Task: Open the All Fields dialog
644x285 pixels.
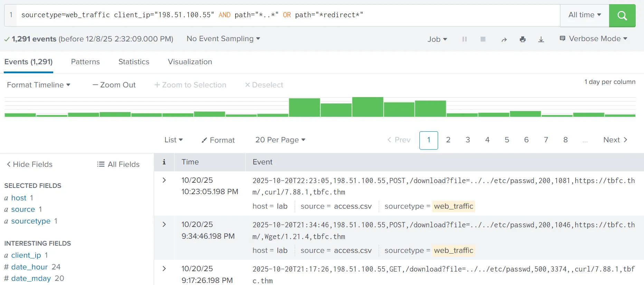Action: (x=118, y=164)
